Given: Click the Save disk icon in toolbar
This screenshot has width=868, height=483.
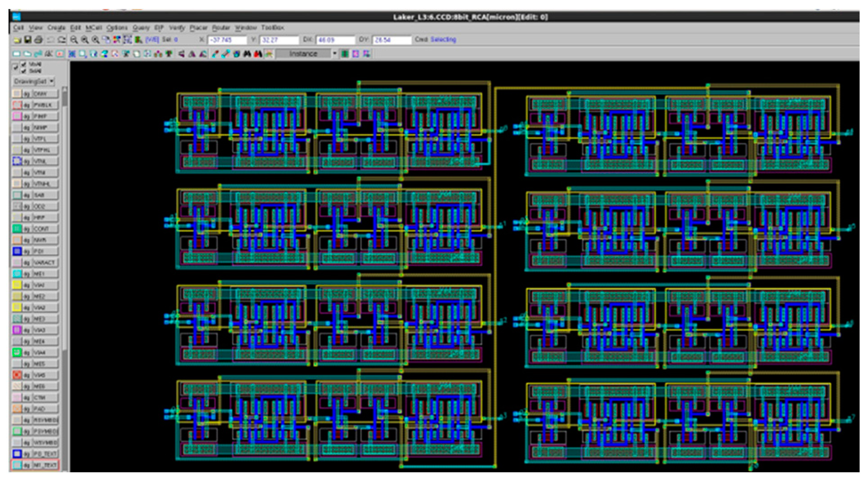Looking at the screenshot, I should coord(28,40).
